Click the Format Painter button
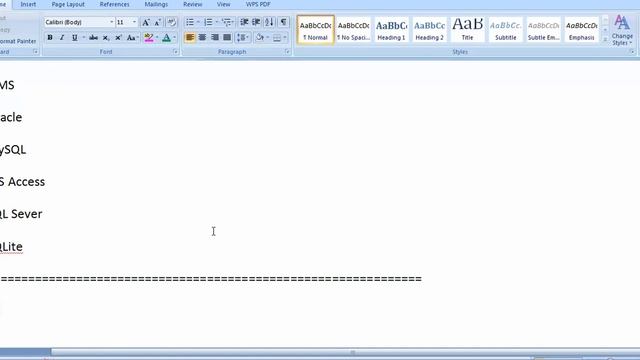640x360 pixels. (x=17, y=41)
